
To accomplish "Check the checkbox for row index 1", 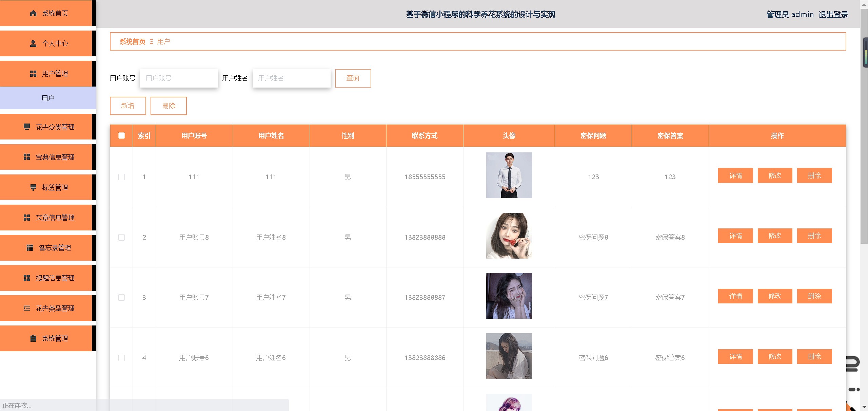I will [121, 177].
